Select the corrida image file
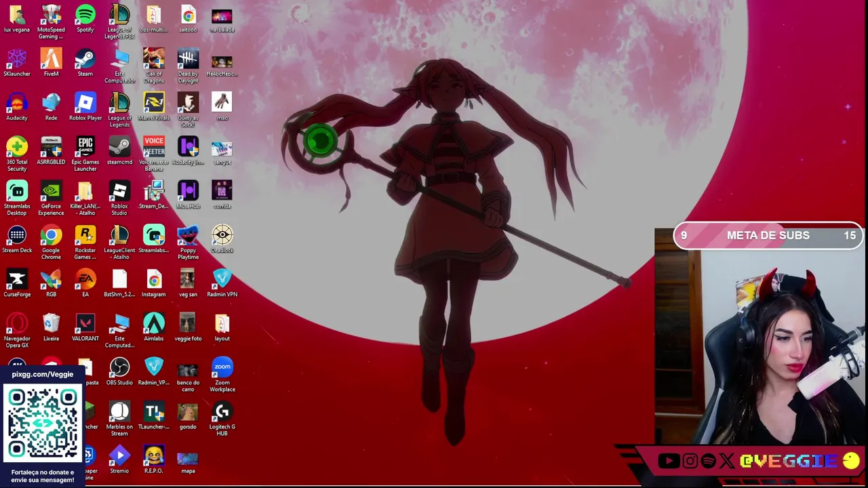 click(x=222, y=195)
